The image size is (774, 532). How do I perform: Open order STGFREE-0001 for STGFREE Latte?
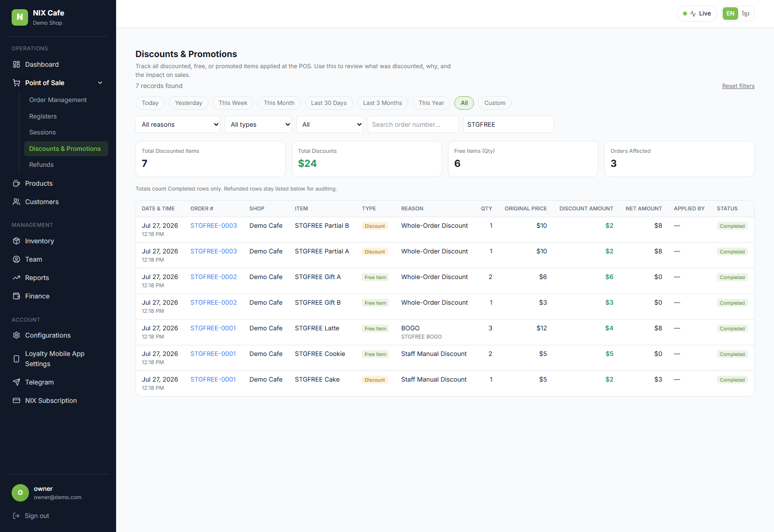pyautogui.click(x=213, y=328)
